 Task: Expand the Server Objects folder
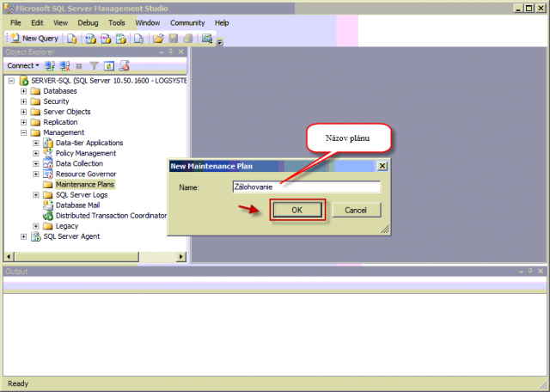tap(23, 112)
